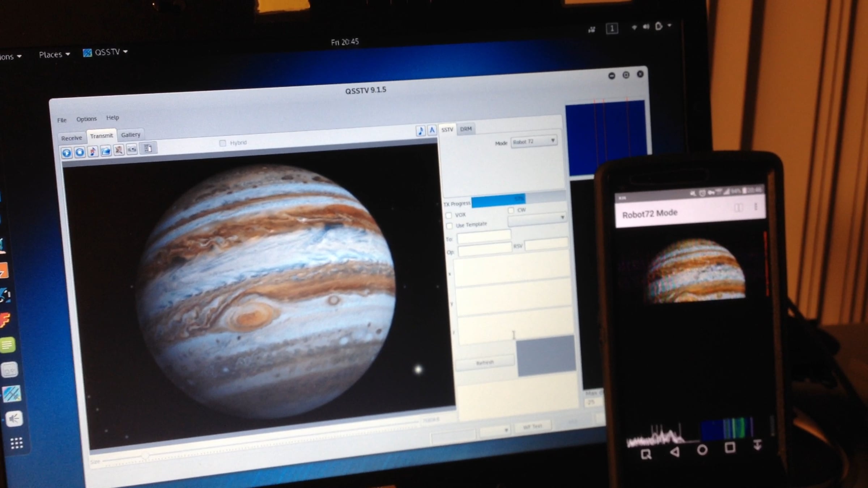Image resolution: width=868 pixels, height=488 pixels.
Task: Click the volume icon in the system tray
Action: tap(646, 27)
